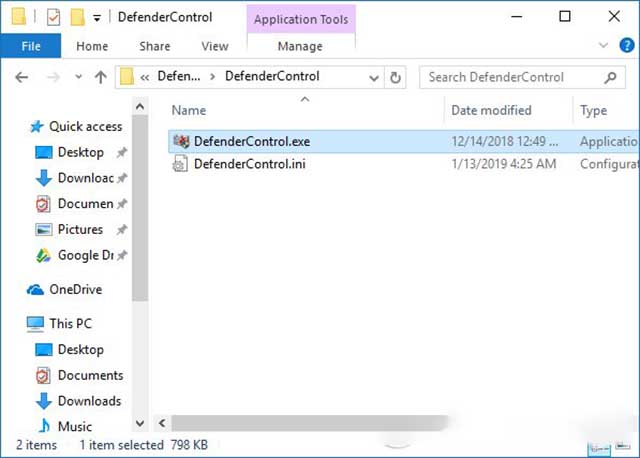Click the Back navigation arrow
Viewport: 640px width, 458px height.
(22, 77)
